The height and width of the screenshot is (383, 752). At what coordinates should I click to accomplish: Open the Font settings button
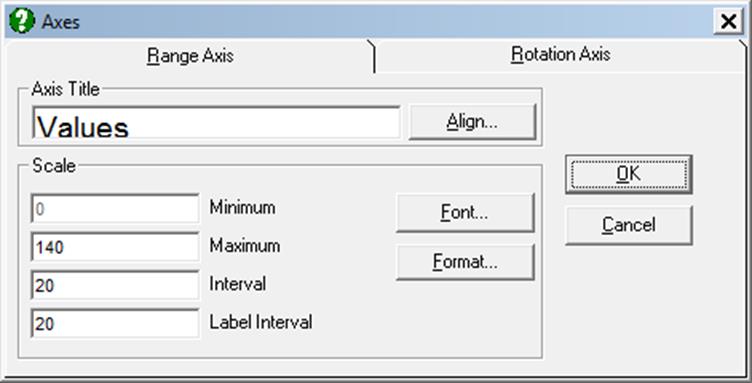(465, 212)
